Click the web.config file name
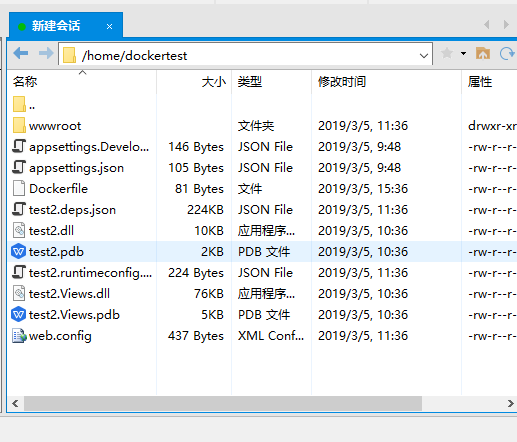This screenshot has width=517, height=442. 60,336
